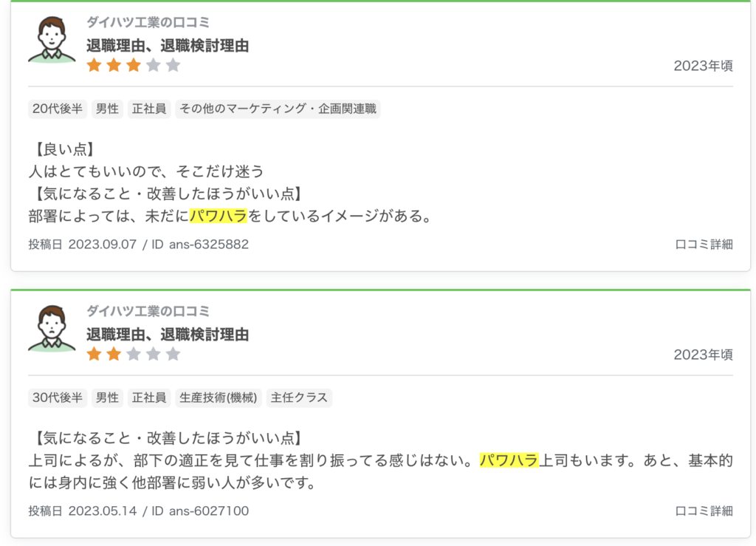Click the avatar icon in second review
The image size is (756, 546).
[x=52, y=328]
